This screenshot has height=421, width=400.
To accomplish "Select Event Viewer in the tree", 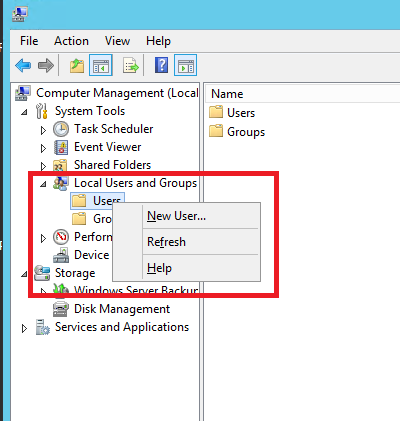I will pyautogui.click(x=107, y=147).
